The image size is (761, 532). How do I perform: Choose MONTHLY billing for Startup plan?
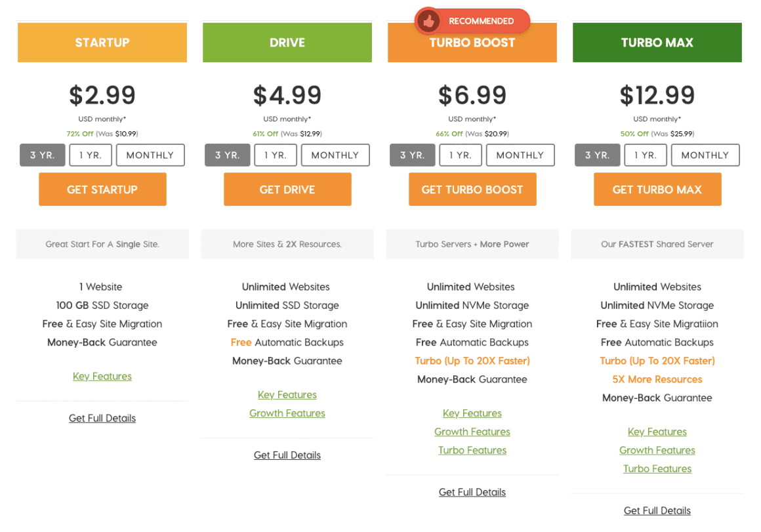[x=150, y=155]
